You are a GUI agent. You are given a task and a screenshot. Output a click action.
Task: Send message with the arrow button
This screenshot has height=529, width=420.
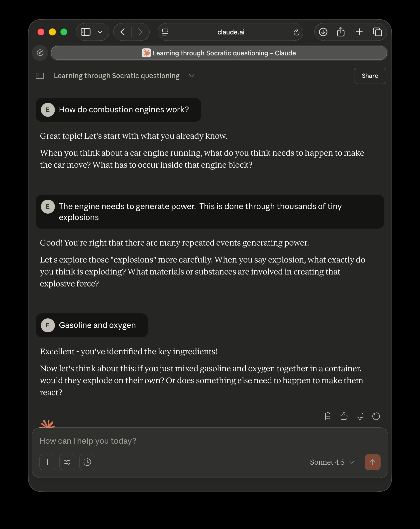coord(372,462)
